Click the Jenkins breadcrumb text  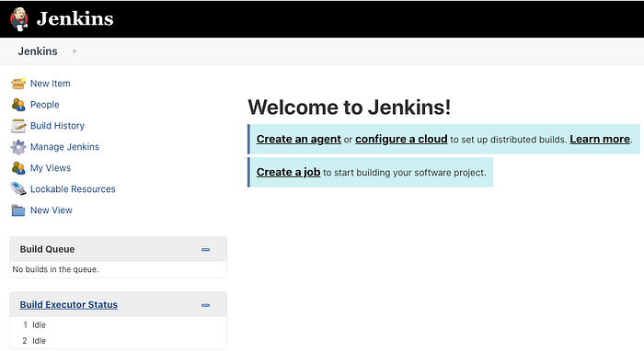(x=38, y=51)
